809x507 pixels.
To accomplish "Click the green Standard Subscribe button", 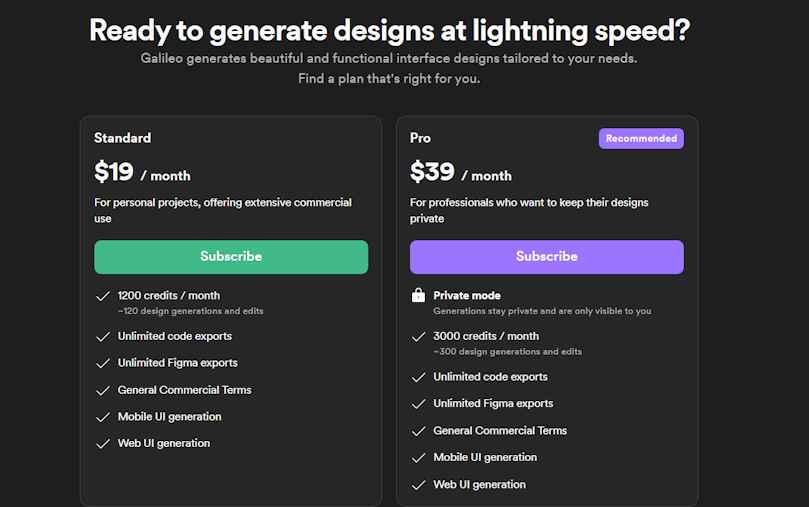I will (231, 256).
